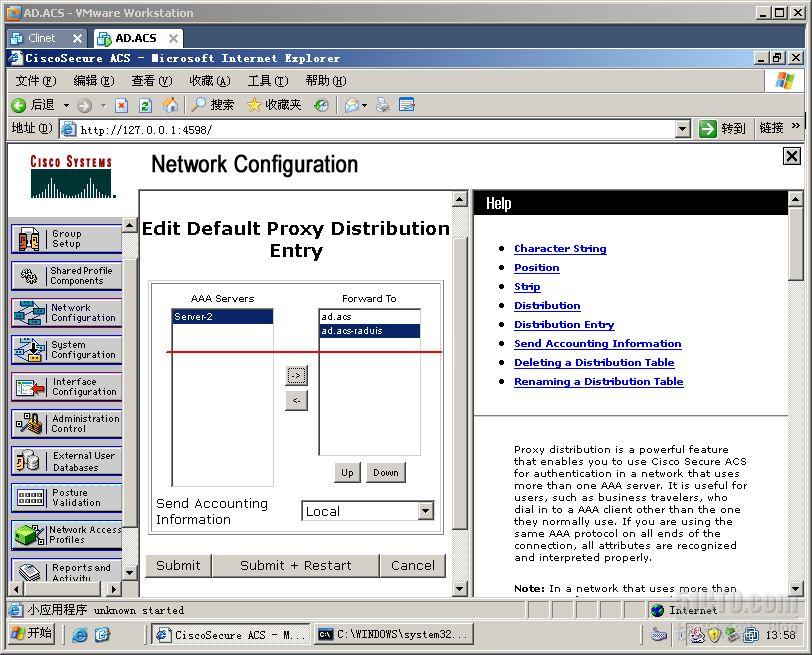This screenshot has width=812, height=655.
Task: Move server to Forward To with -> button
Action: (x=296, y=375)
